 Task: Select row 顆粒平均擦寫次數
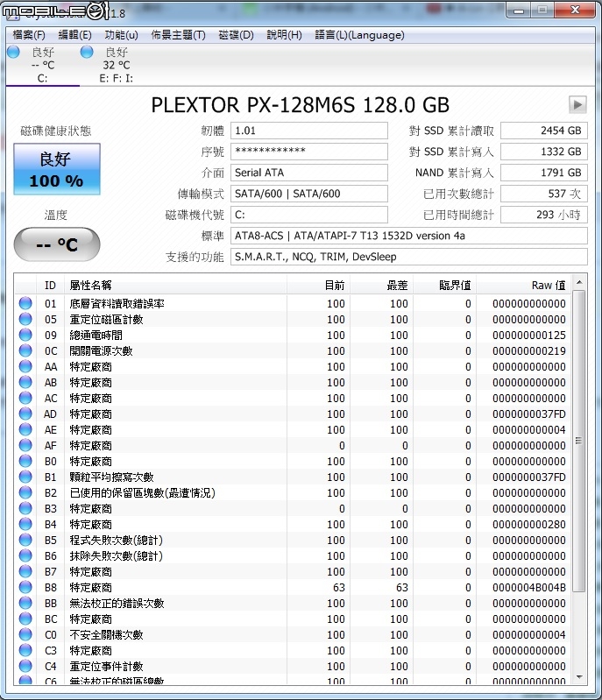point(293,477)
